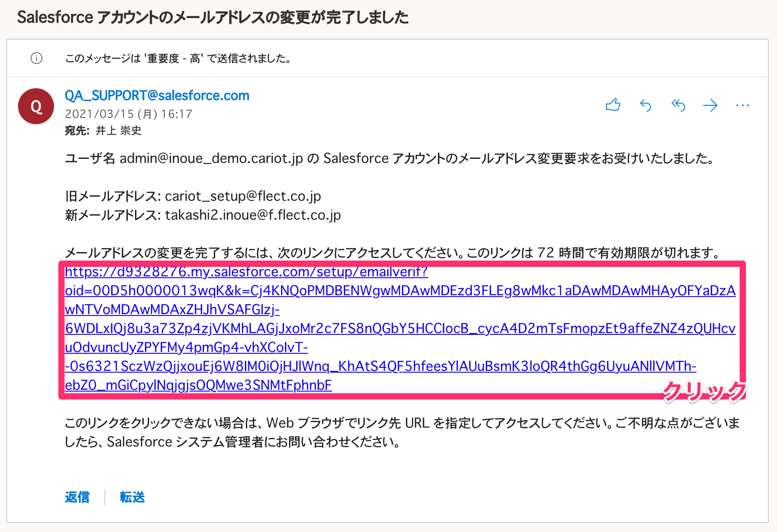Click the forward arrow icon
The width and height of the screenshot is (777, 532).
710,105
